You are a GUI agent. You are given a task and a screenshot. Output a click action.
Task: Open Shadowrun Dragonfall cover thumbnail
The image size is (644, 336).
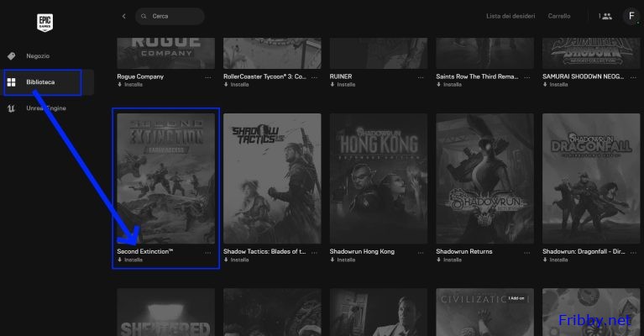(x=590, y=178)
